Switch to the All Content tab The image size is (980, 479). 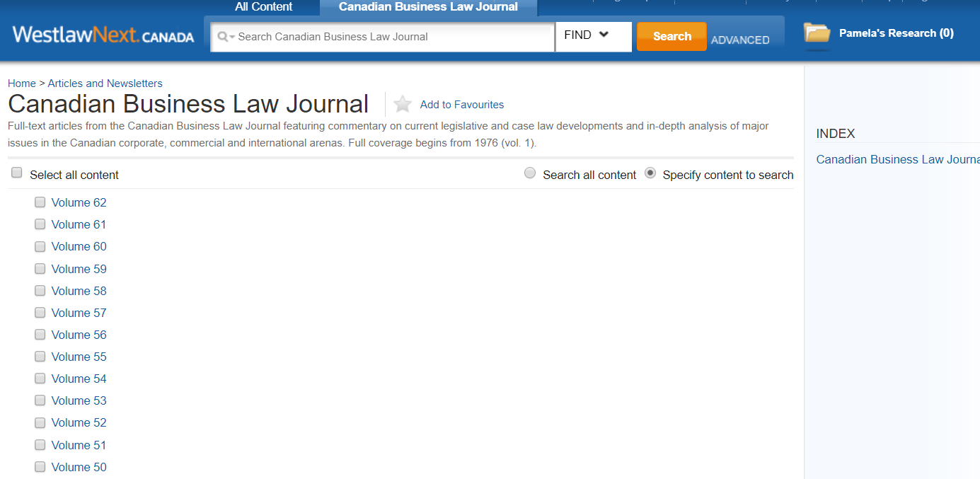[x=264, y=7]
